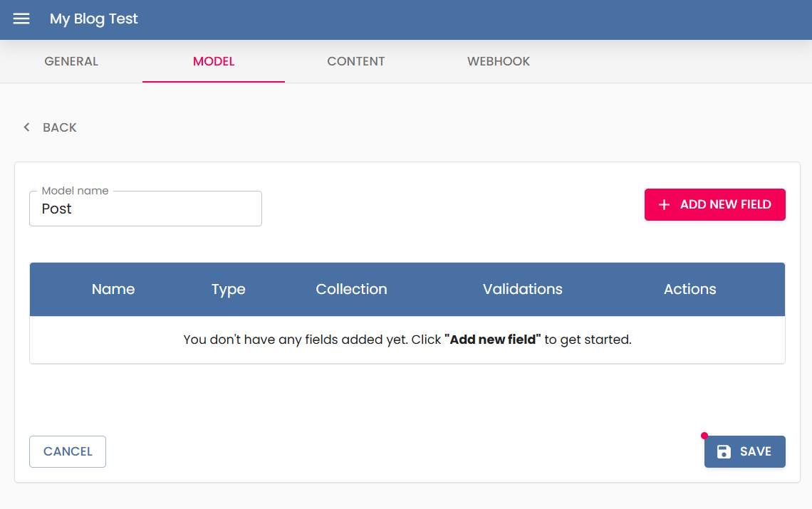Click the Validations column header
The image size is (812, 509).
522,289
